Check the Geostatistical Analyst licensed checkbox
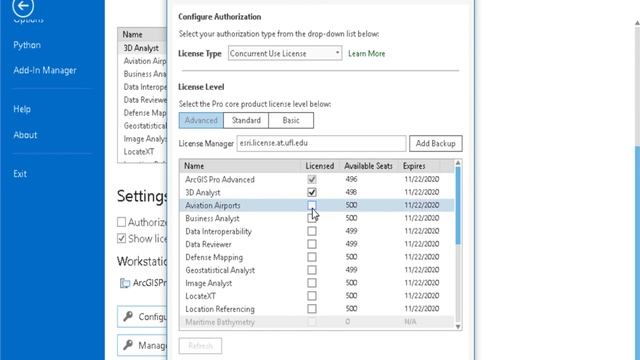Viewport: 640px width, 360px height. 312,270
